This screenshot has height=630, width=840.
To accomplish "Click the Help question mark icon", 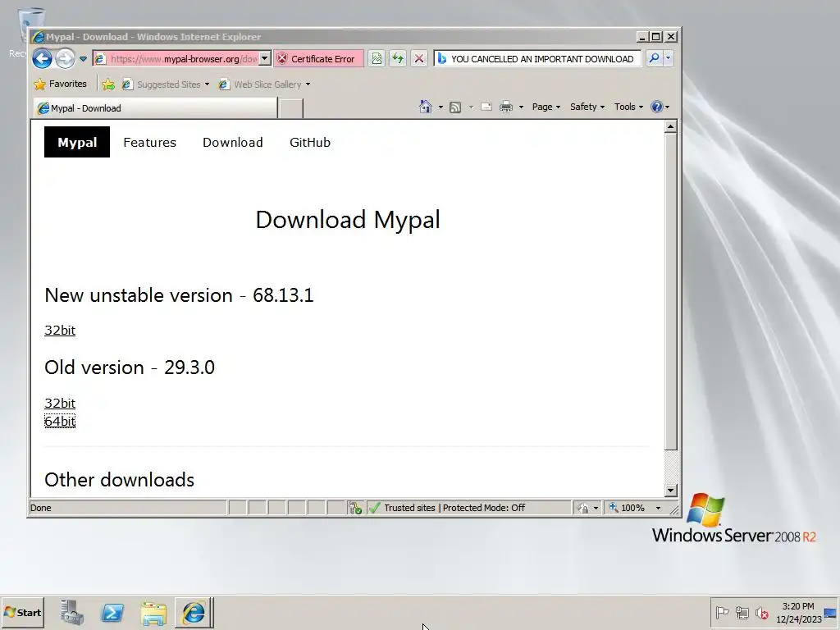I will 657,107.
